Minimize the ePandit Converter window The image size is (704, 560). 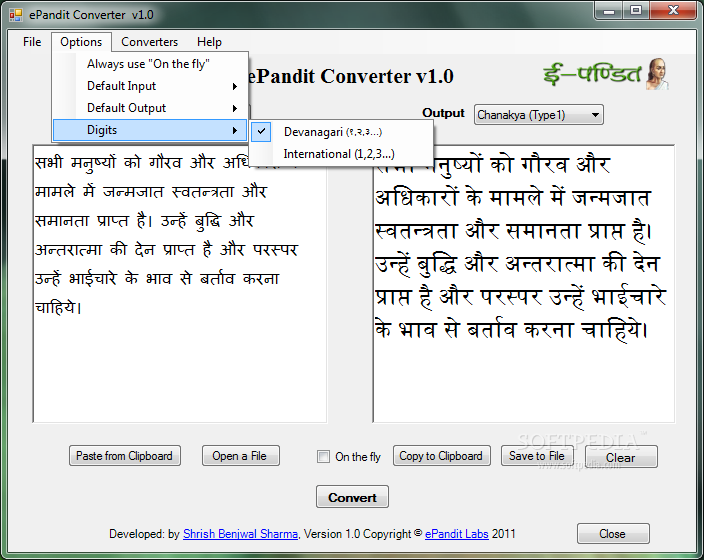coord(609,11)
